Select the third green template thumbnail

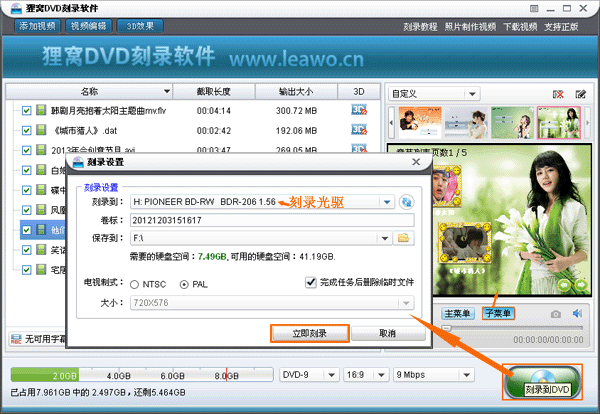(512, 123)
